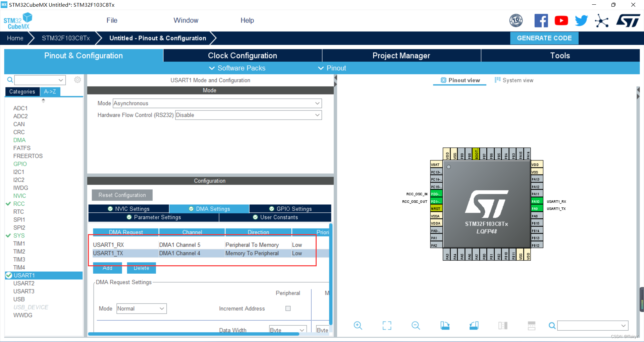Image resolution: width=644 pixels, height=342 pixels.
Task: Open the ST logo link
Action: (628, 21)
